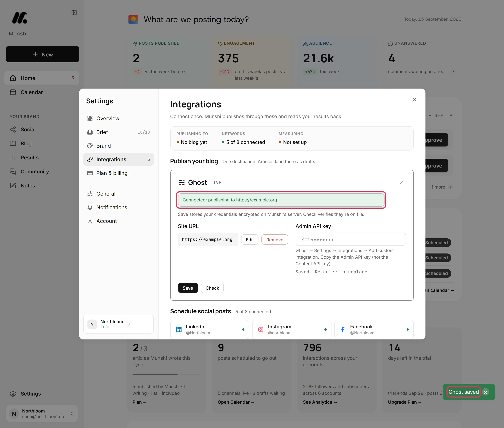Open Account settings
Viewport: 504px width, 428px height.
click(x=118, y=221)
